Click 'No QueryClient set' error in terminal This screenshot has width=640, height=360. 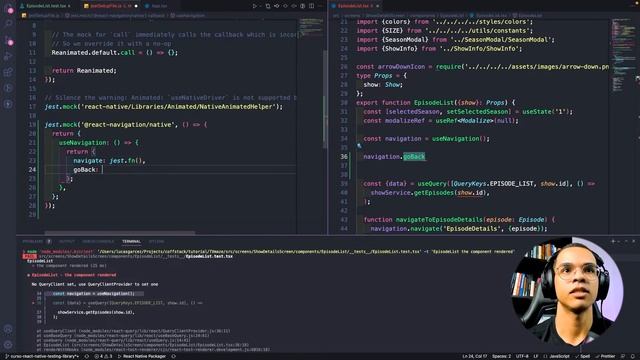tap(95, 284)
